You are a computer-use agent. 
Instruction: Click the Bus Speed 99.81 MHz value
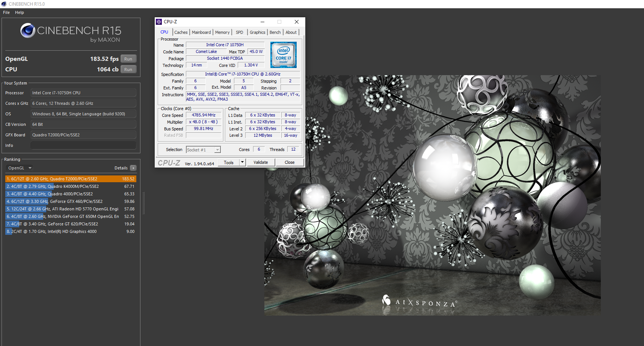tap(204, 129)
